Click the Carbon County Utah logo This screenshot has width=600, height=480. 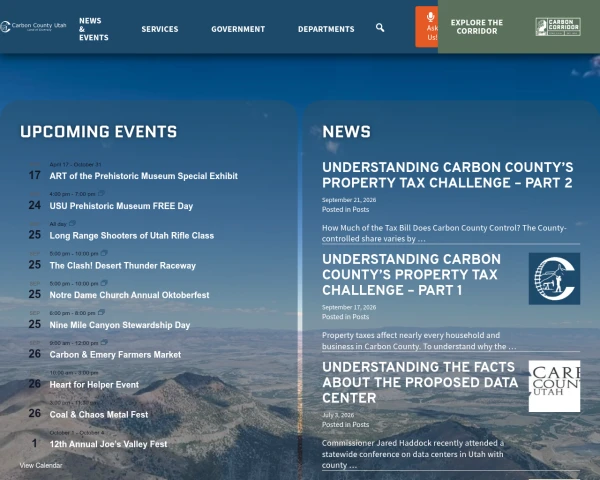tap(33, 26)
